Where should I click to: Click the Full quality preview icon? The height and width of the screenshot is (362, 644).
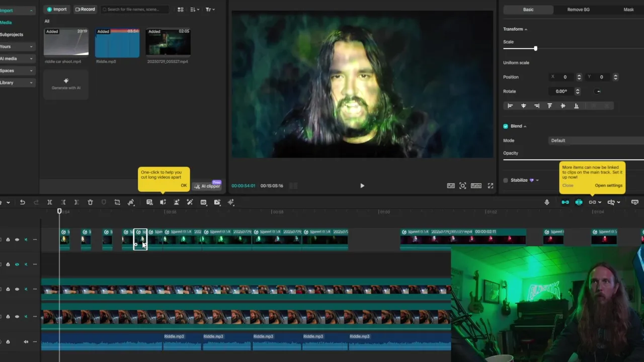451,186
